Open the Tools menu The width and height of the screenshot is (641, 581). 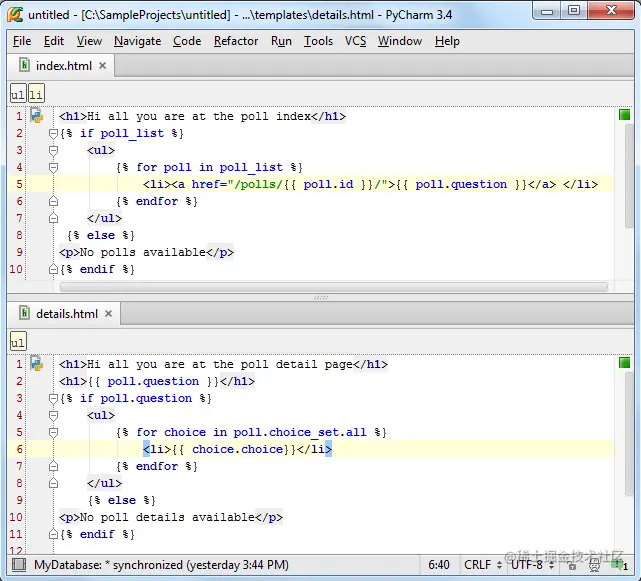tap(318, 41)
